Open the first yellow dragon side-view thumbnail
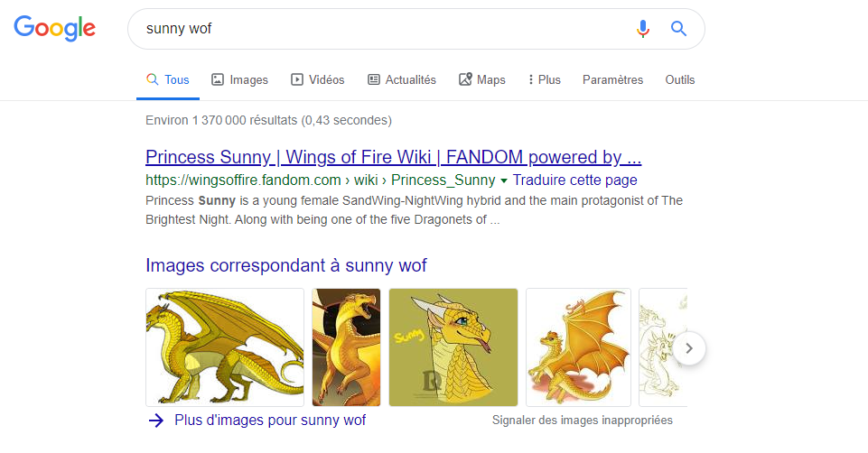The image size is (868, 453). [x=225, y=347]
